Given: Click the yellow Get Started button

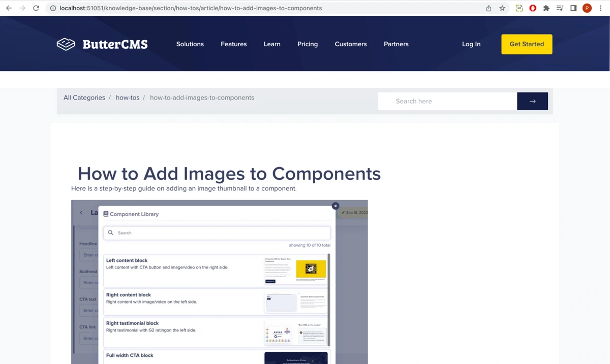Looking at the screenshot, I should [x=526, y=44].
